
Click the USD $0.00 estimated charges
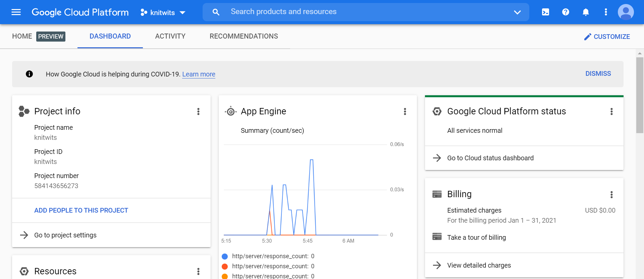[600, 210]
